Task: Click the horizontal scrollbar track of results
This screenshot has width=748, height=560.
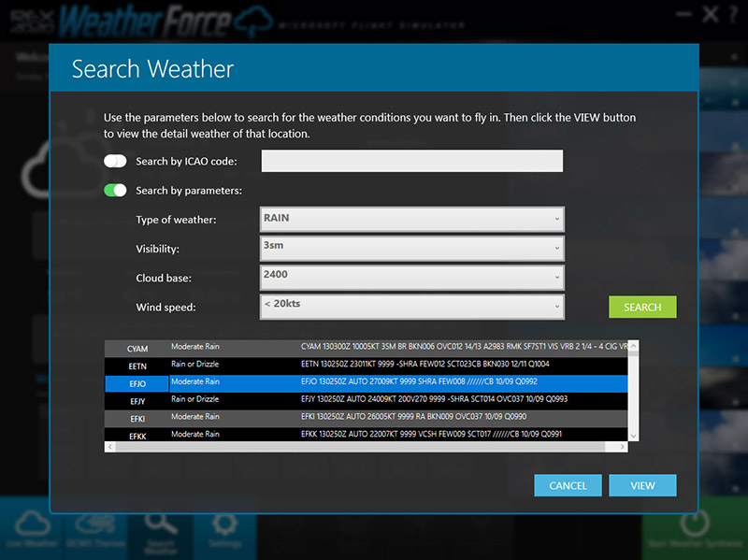Action: tap(366, 447)
